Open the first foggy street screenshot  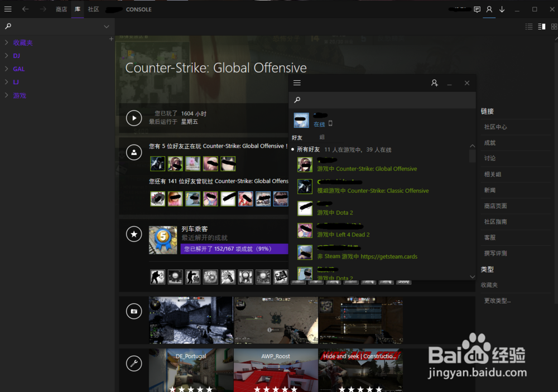click(x=191, y=320)
